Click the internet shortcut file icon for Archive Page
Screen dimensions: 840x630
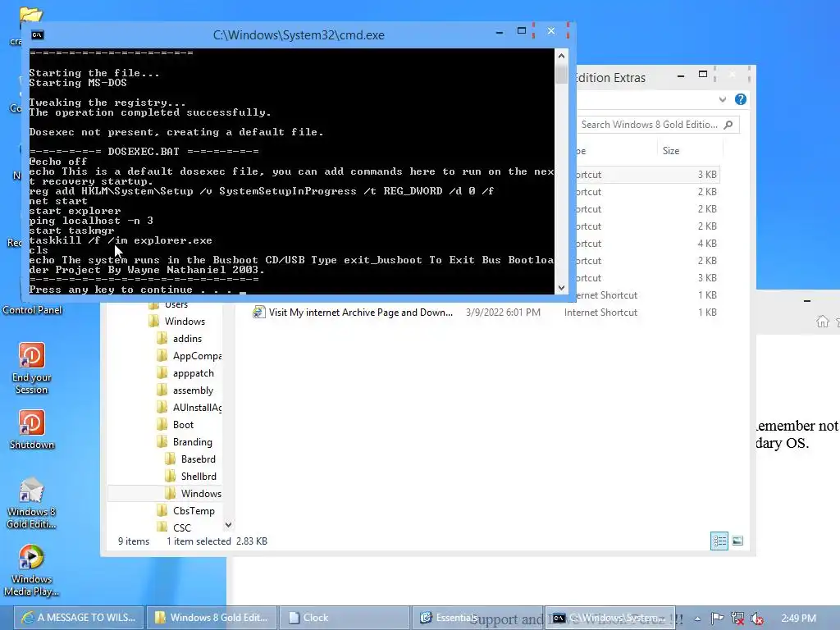pyautogui.click(x=258, y=312)
